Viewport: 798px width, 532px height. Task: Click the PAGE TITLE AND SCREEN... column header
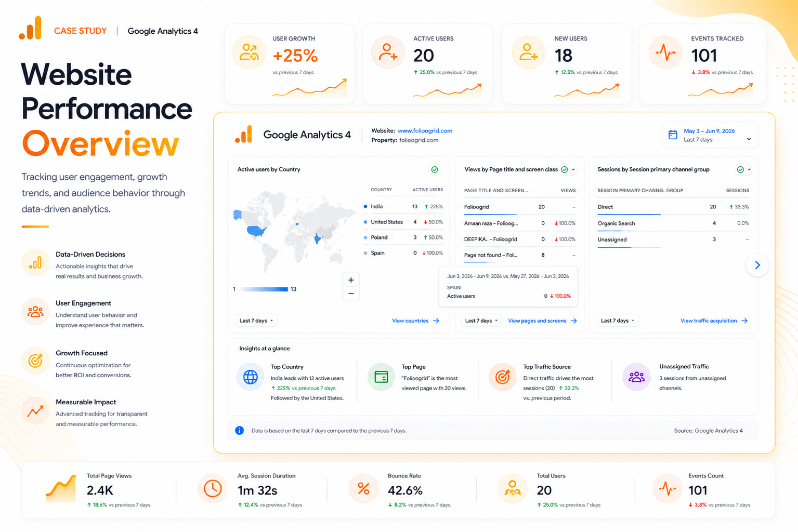pos(496,190)
